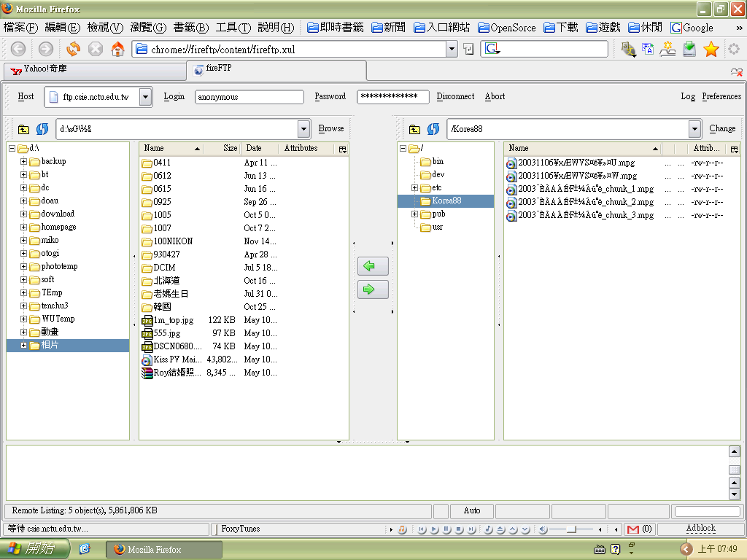Click the green upload right arrow button
Screen dimensions: 747x560
tap(373, 289)
